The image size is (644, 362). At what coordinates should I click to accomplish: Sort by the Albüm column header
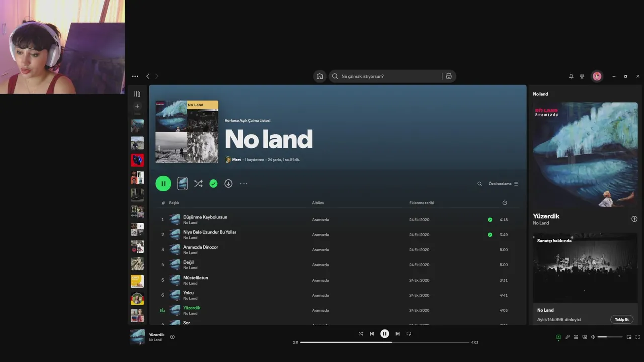tap(318, 203)
